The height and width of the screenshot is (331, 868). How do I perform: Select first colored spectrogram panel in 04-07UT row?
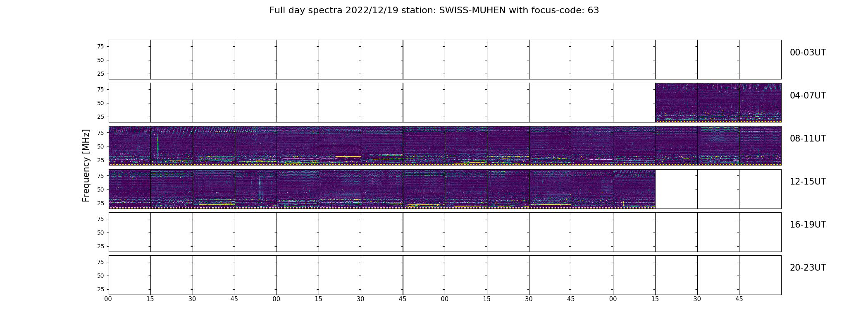[x=676, y=102]
